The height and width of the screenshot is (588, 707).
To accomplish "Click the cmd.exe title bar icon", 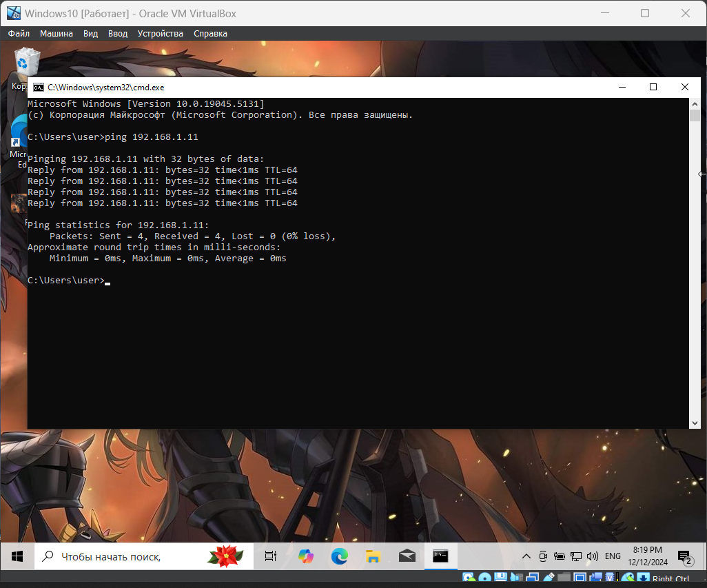I will (x=39, y=87).
